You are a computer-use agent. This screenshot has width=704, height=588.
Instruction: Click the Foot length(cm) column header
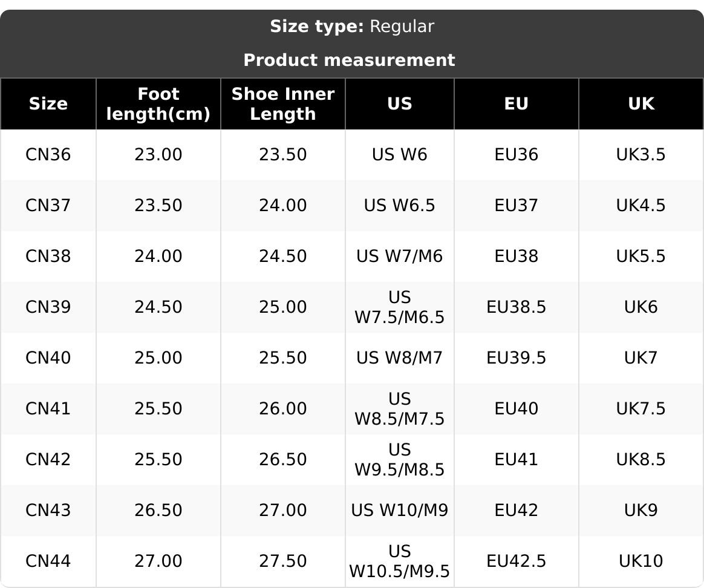tap(158, 104)
